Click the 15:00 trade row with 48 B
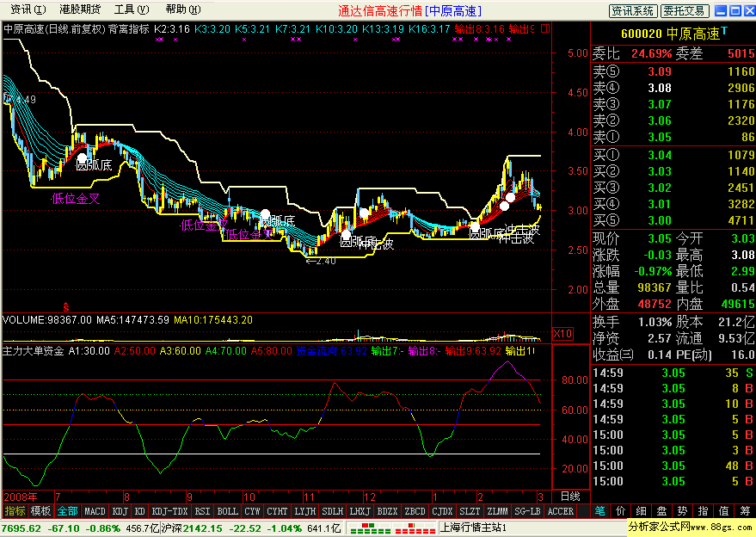This screenshot has width=756, height=537. pyautogui.click(x=673, y=466)
